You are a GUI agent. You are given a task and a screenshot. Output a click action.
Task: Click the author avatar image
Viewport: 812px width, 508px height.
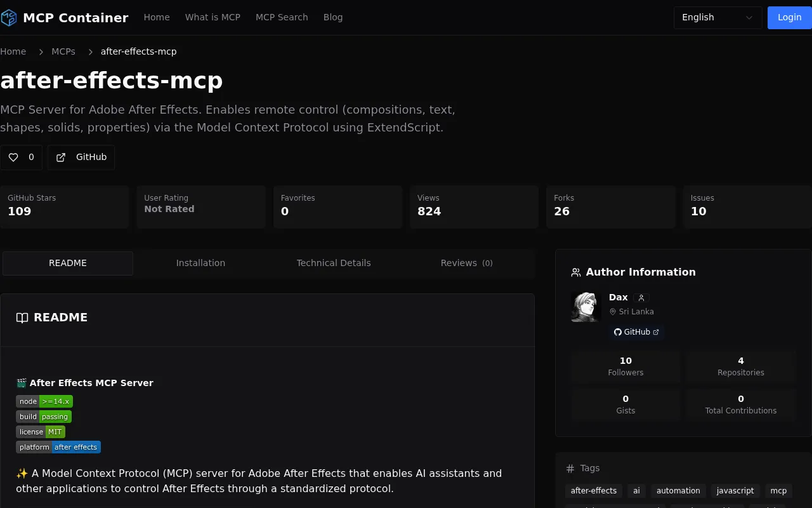click(x=586, y=307)
